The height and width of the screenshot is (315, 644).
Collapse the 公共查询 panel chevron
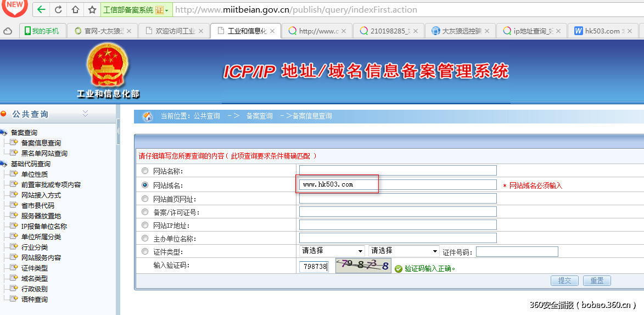(86, 114)
